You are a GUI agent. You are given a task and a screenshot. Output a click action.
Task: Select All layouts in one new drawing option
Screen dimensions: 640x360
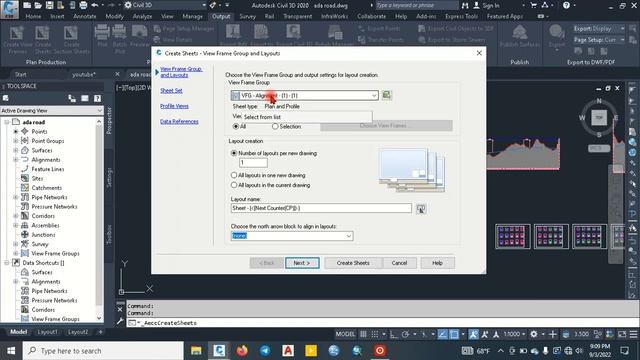(x=234, y=175)
